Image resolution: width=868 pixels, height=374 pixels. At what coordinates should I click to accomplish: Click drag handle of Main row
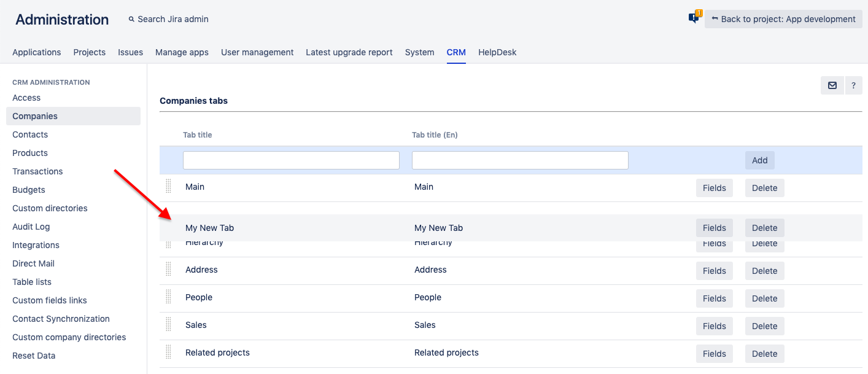click(x=169, y=187)
